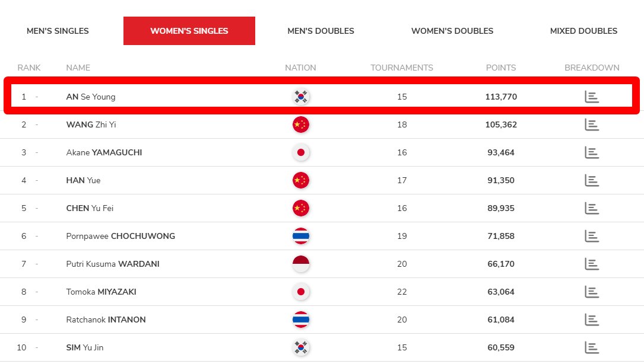Click Pornpawee Chochuwong's breakdown chart icon
This screenshot has width=644, height=364.
[592, 236]
